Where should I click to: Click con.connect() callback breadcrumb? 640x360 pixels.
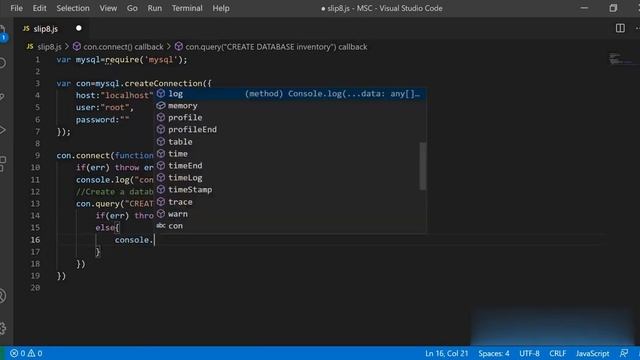pos(123,47)
